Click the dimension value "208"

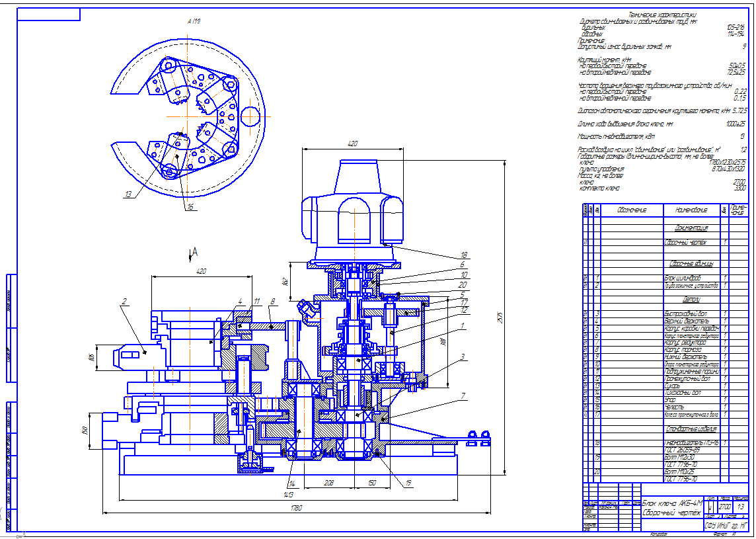pyautogui.click(x=329, y=483)
